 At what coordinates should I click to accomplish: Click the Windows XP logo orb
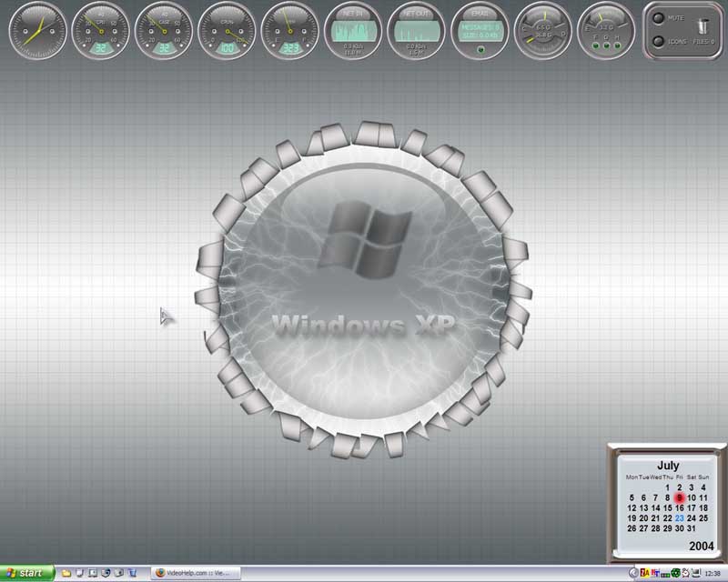click(363, 290)
